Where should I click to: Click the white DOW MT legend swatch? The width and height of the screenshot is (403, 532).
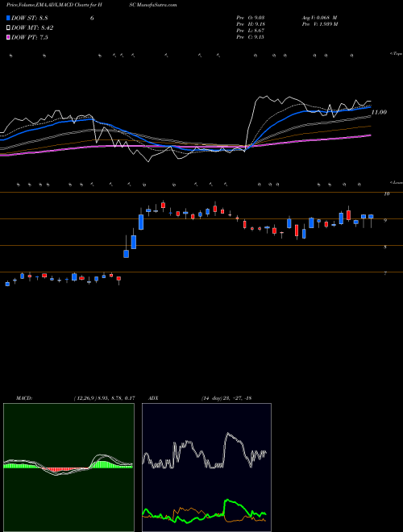[8, 27]
